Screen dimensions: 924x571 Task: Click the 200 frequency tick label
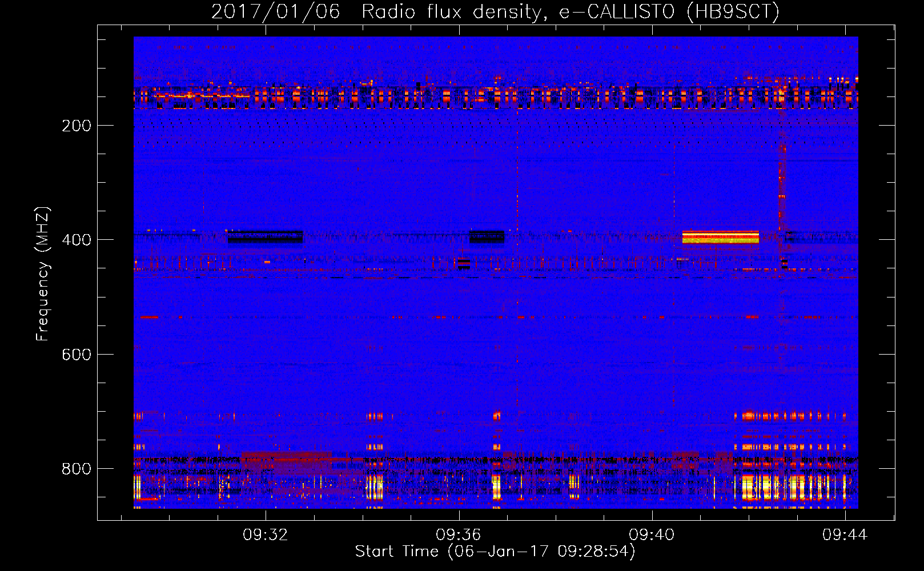coord(77,126)
